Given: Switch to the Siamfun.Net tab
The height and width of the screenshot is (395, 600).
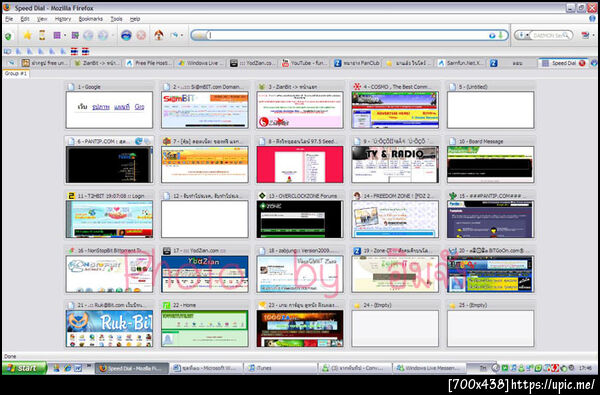Looking at the screenshot, I should click(461, 63).
